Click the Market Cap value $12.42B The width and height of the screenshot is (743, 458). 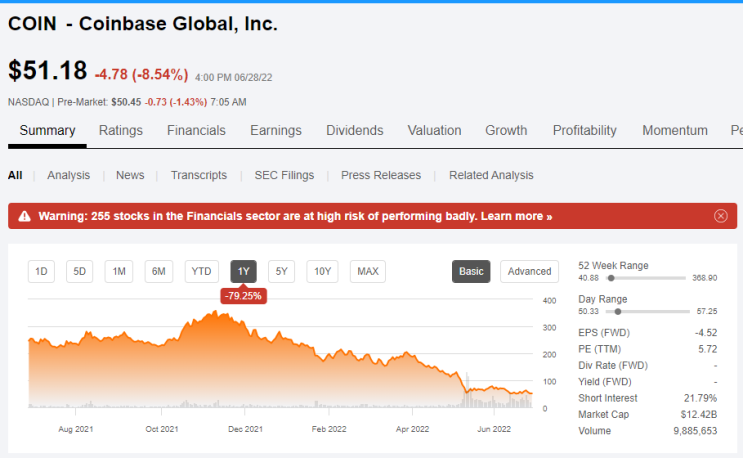click(699, 414)
